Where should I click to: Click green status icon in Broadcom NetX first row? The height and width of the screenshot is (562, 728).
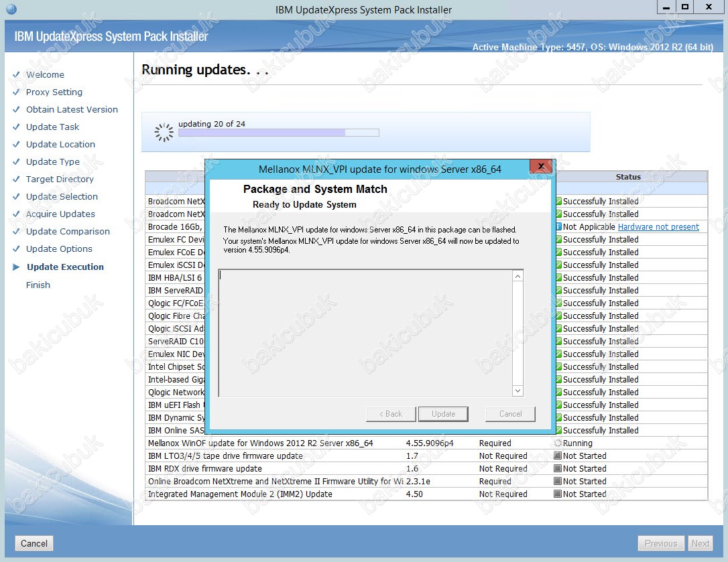(558, 202)
